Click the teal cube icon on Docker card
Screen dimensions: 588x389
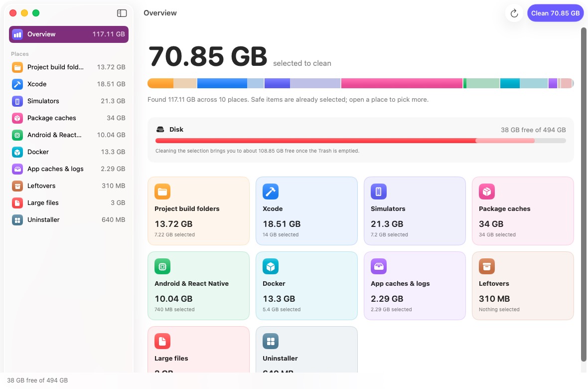click(271, 267)
